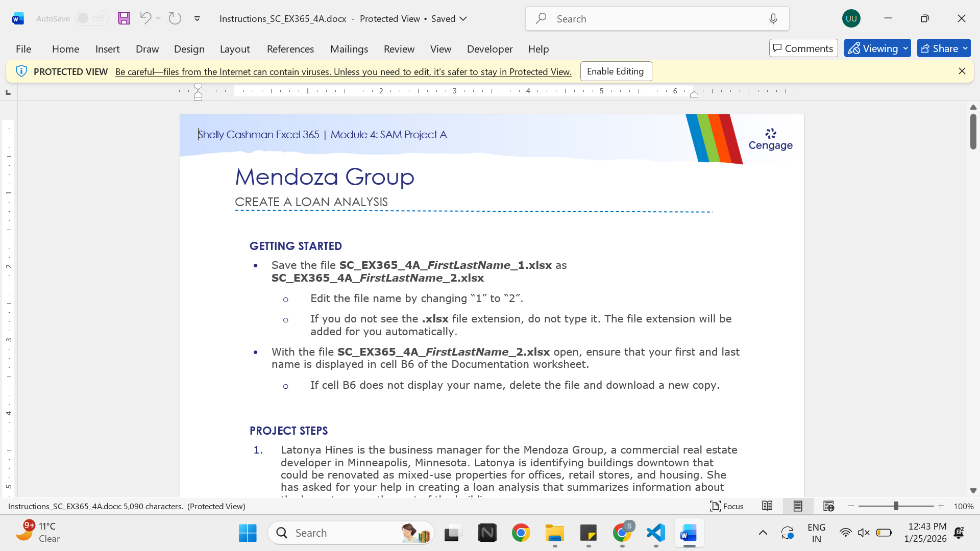This screenshot has height=551, width=980.
Task: Open Customize Quick Access Toolbar dropdown
Action: point(197,19)
